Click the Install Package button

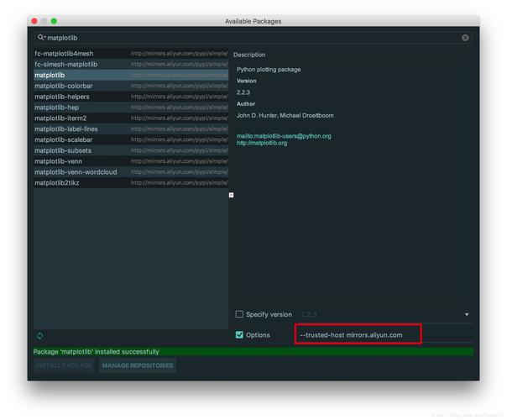(64, 365)
